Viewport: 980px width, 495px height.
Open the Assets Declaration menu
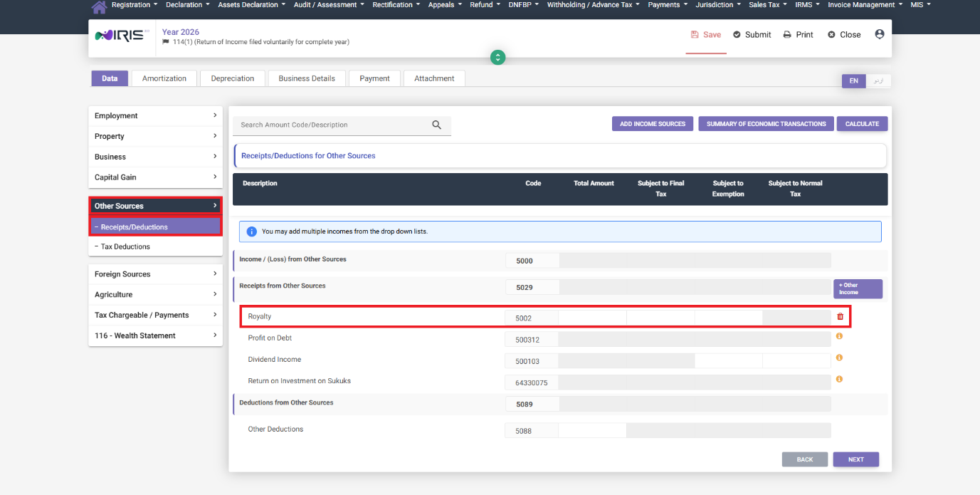[252, 5]
